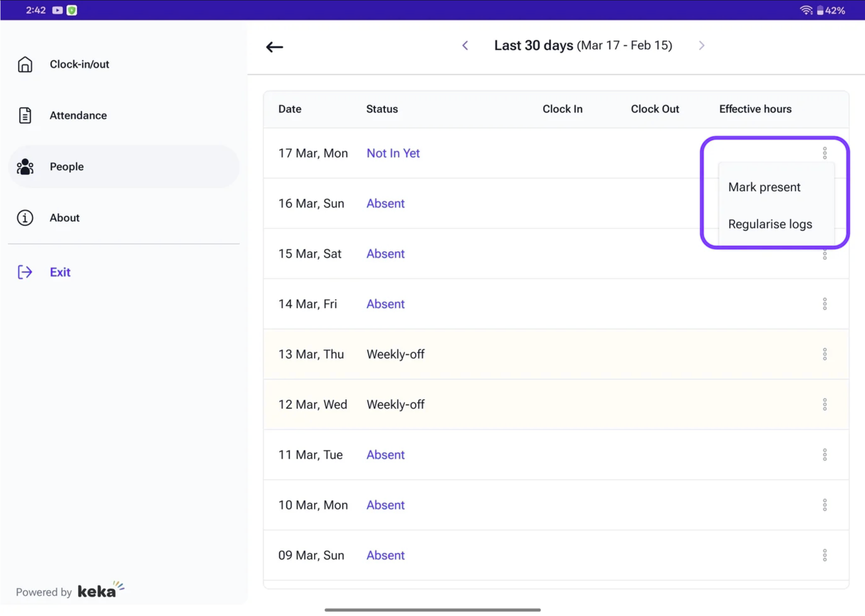Open three-dot menu for 13 Mar, Thu

[824, 354]
